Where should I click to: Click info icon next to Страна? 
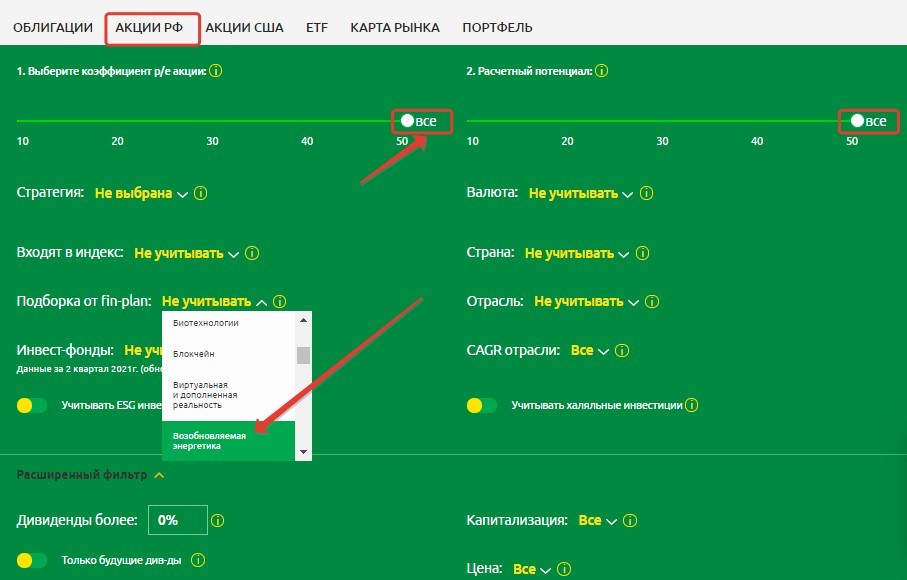642,254
